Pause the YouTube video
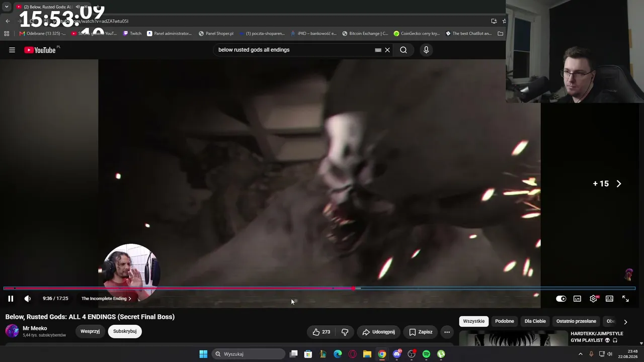The height and width of the screenshot is (362, 644). [11, 299]
